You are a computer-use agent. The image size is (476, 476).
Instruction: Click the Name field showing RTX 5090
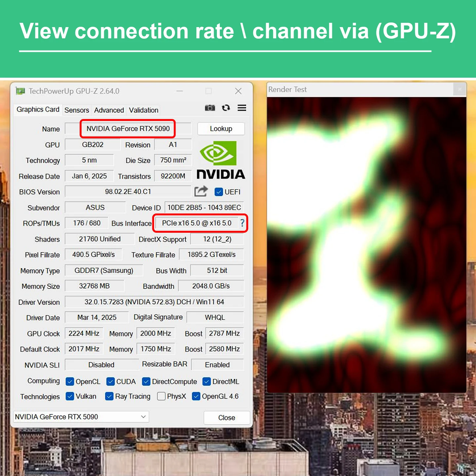tap(128, 129)
